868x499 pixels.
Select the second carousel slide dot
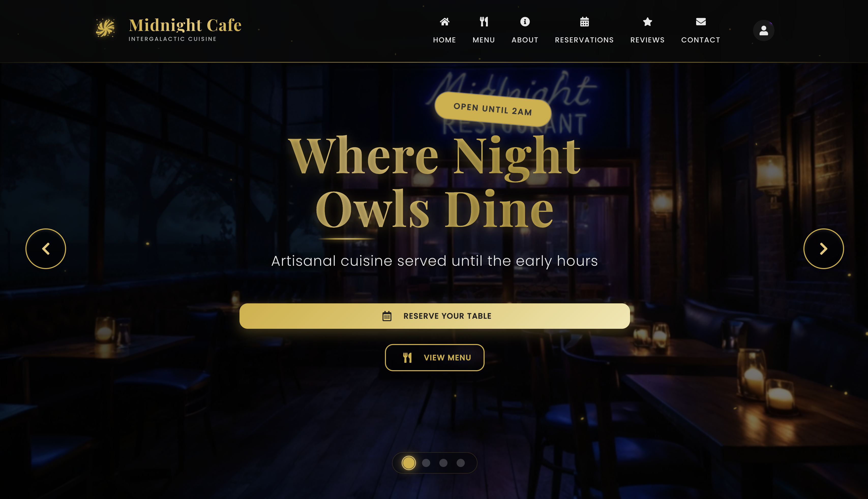click(x=426, y=463)
